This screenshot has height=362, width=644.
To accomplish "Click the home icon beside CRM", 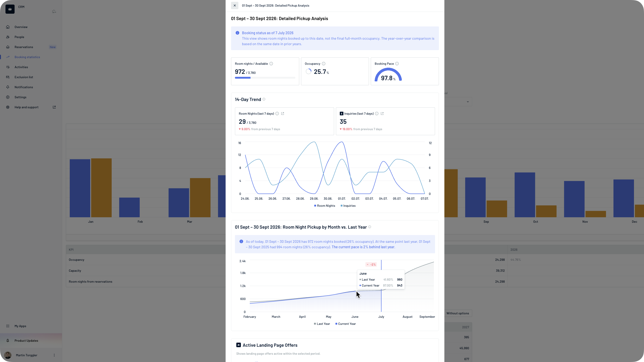I will point(54,11).
